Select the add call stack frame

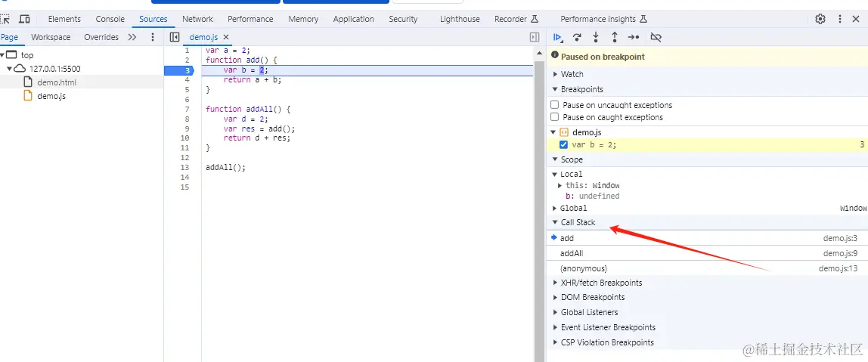(x=708, y=238)
